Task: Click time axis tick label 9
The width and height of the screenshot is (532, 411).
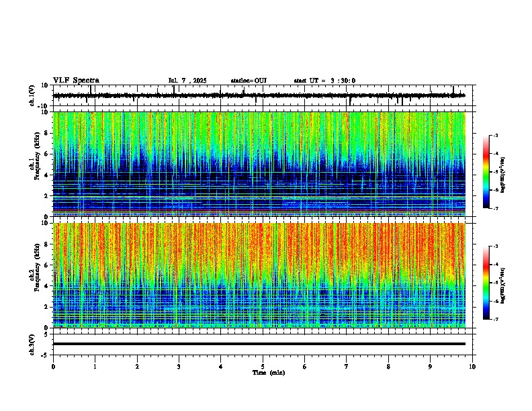Action: pos(430,367)
